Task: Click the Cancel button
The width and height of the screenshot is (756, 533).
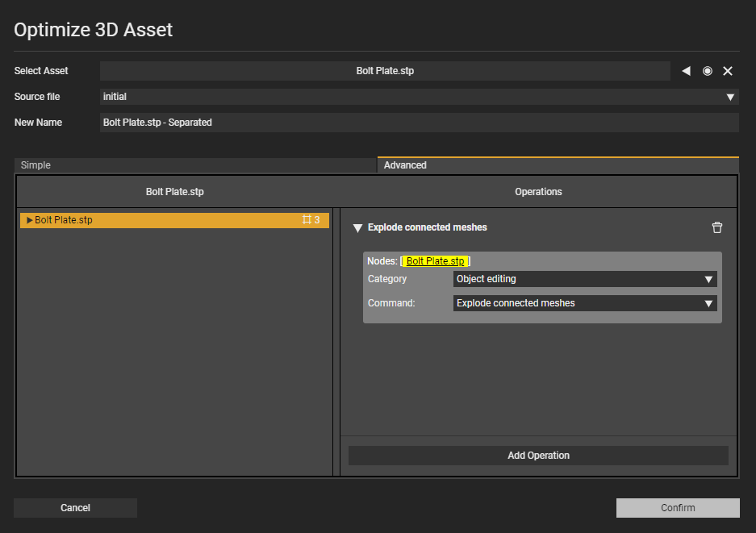Action: click(x=75, y=508)
